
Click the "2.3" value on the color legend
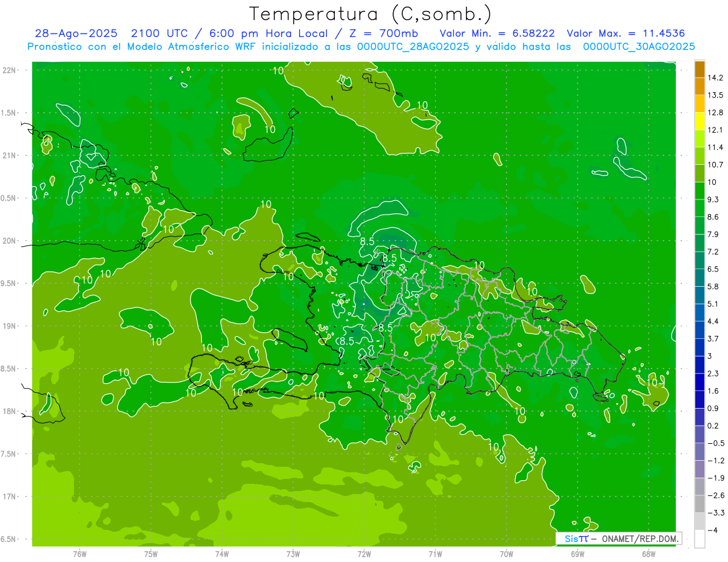713,373
